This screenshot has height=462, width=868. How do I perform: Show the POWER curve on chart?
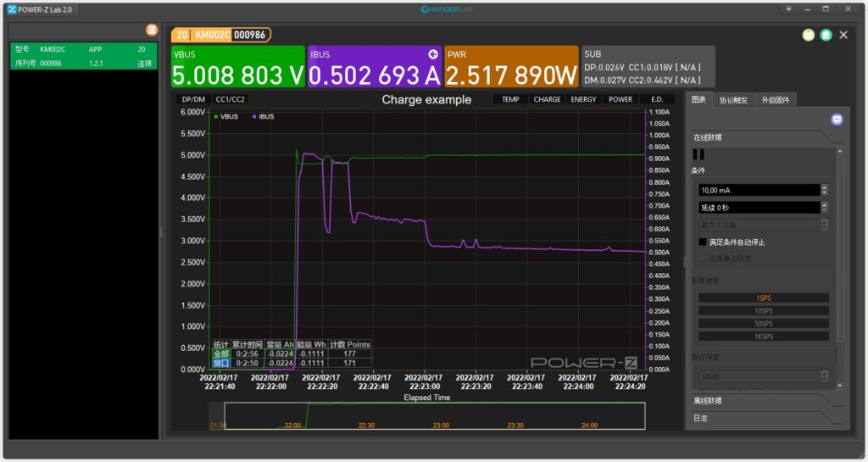tap(620, 99)
